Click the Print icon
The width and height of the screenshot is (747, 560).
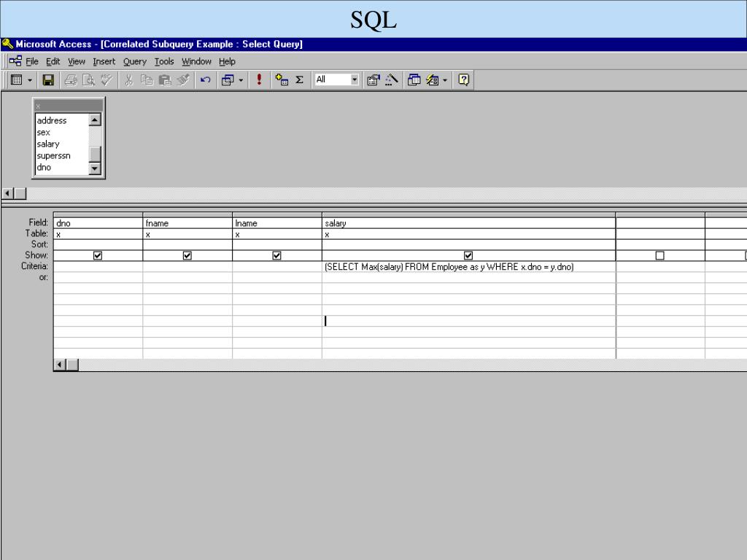[x=71, y=80]
